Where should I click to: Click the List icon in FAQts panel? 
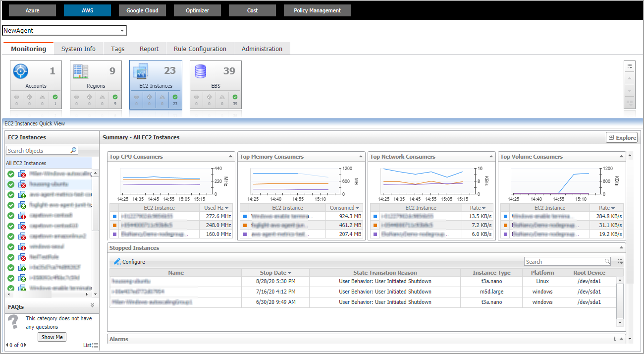pos(96,346)
